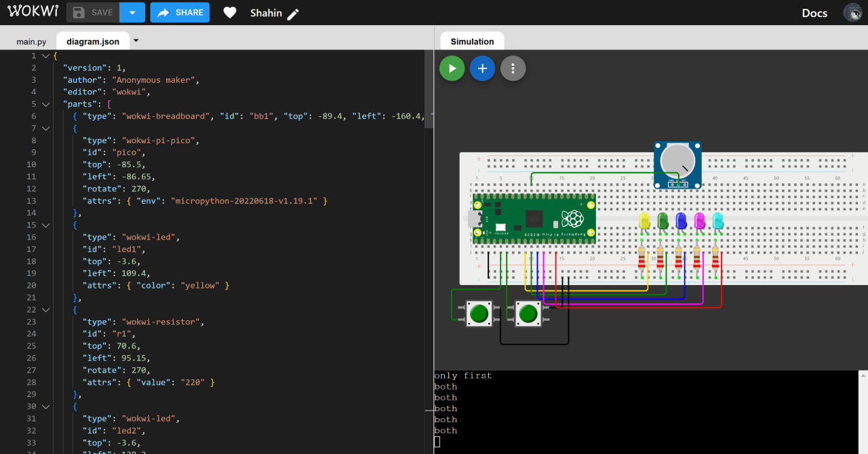Edit project name with pencil icon
868x454 pixels.
click(293, 14)
